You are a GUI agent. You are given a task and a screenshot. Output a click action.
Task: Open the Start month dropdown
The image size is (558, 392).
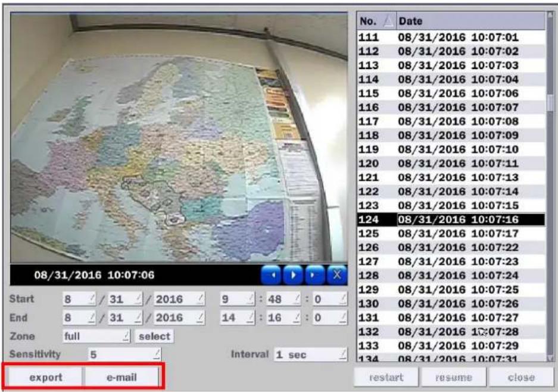[x=79, y=299]
